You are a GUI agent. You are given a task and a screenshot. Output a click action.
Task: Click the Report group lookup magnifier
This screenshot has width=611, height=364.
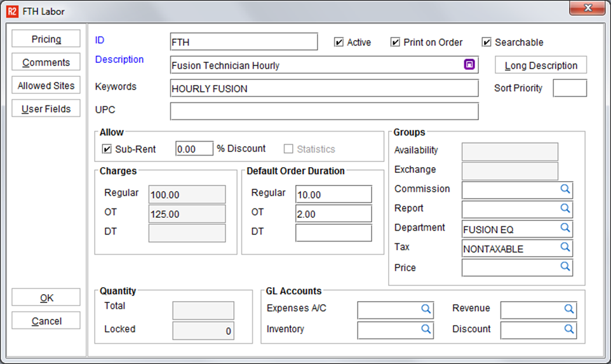point(565,208)
